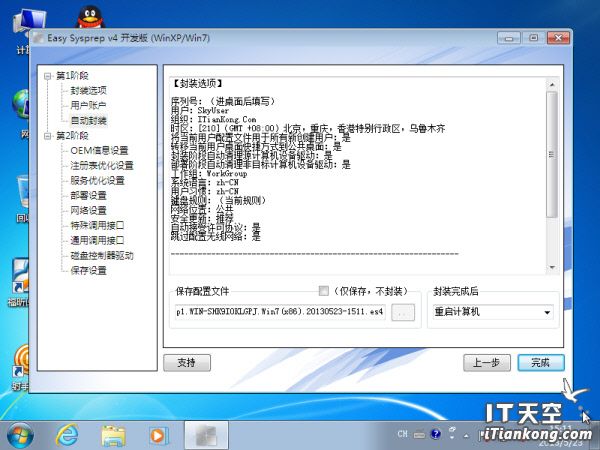This screenshot has width=600, height=450.
Task: Select the 第1阶段 tree label
Action: [72, 76]
